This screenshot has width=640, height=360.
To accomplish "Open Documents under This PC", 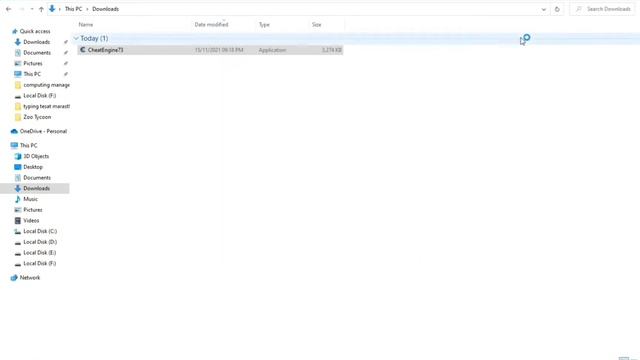I will [37, 178].
